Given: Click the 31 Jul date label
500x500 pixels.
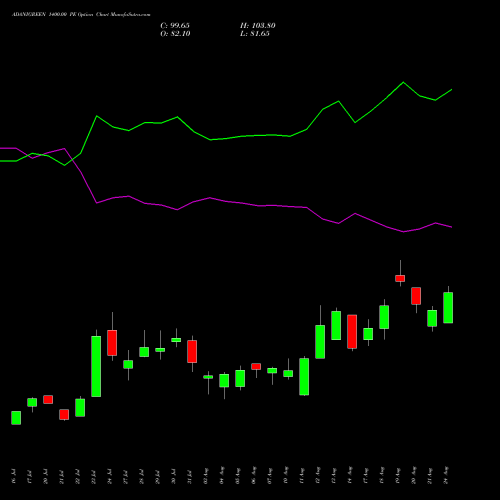Looking at the screenshot, I should coord(190,477).
